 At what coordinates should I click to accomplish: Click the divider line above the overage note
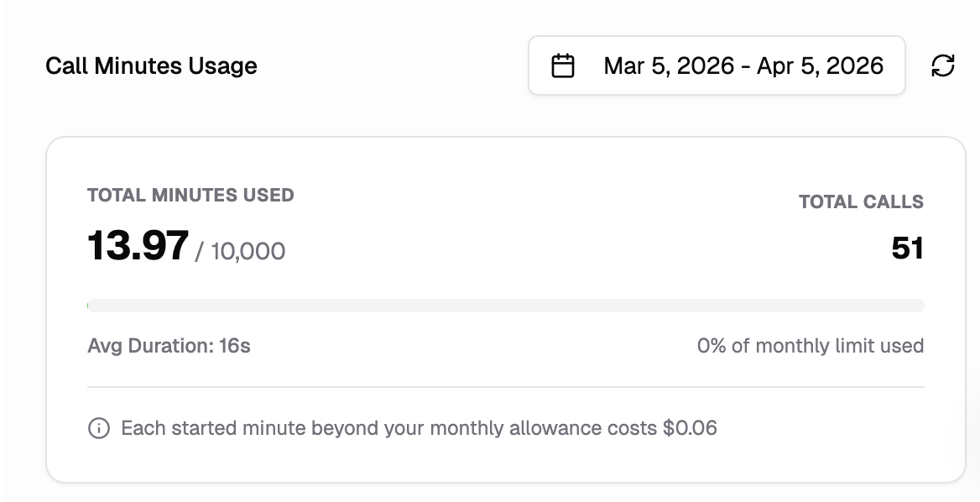point(505,387)
